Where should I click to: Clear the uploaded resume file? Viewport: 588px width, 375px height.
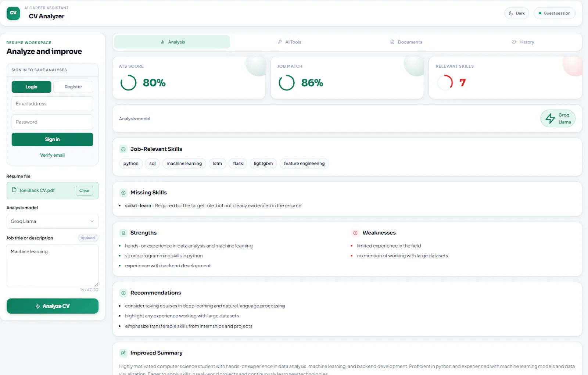[85, 190]
